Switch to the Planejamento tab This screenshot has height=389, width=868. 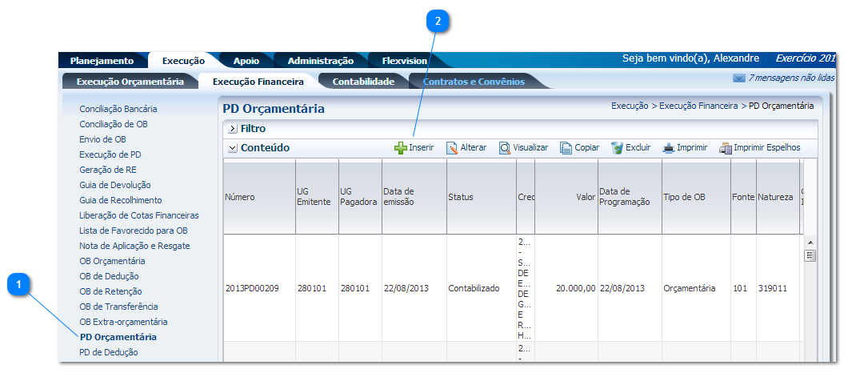click(102, 61)
